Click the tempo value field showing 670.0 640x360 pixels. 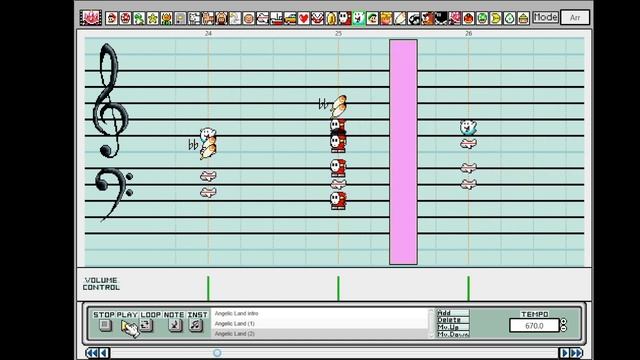(x=534, y=326)
